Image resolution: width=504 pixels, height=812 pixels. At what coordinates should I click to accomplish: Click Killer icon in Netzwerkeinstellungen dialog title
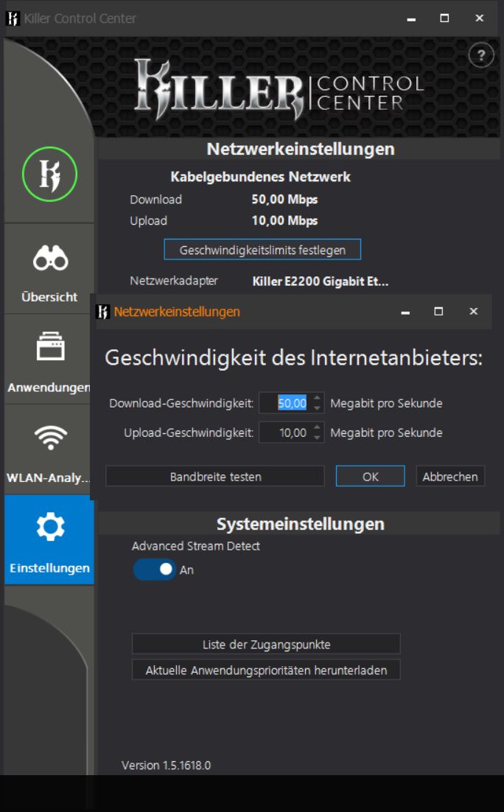(x=103, y=312)
